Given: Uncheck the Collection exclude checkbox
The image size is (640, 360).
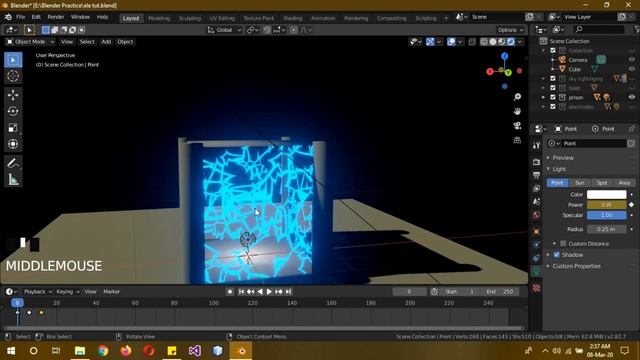Looking at the screenshot, I should pos(553,50).
